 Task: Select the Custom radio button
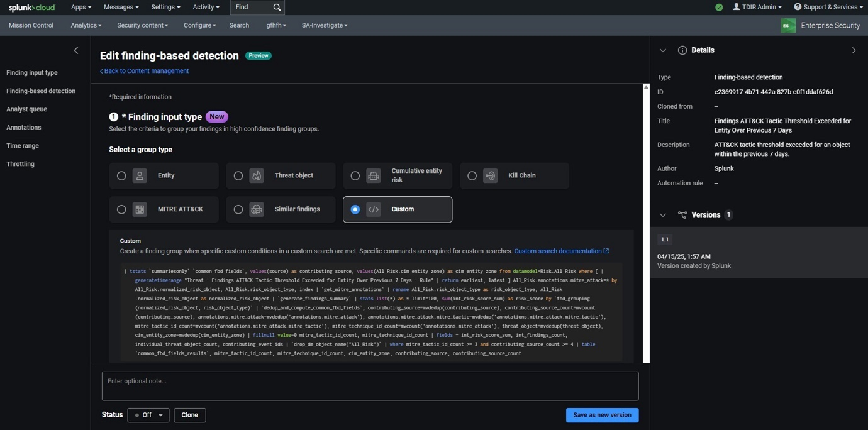(355, 209)
